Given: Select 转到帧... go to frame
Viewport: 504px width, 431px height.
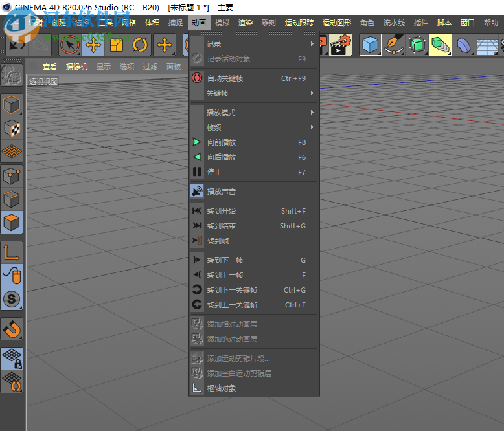Looking at the screenshot, I should point(253,241).
